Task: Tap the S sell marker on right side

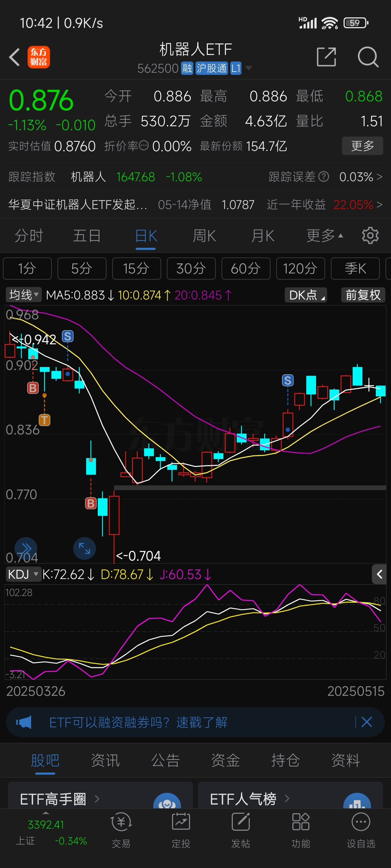Action: tap(288, 380)
